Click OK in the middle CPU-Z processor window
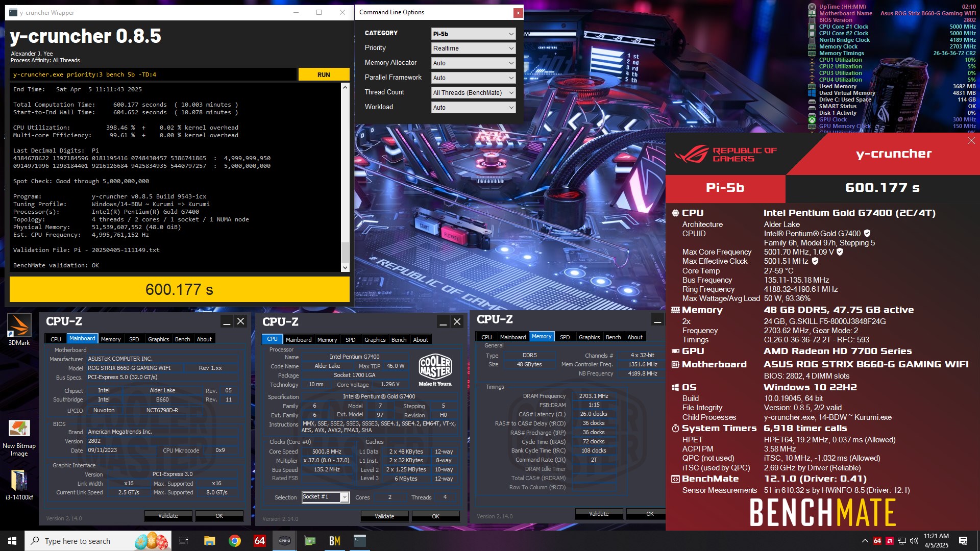980x551 pixels. pos(435,516)
